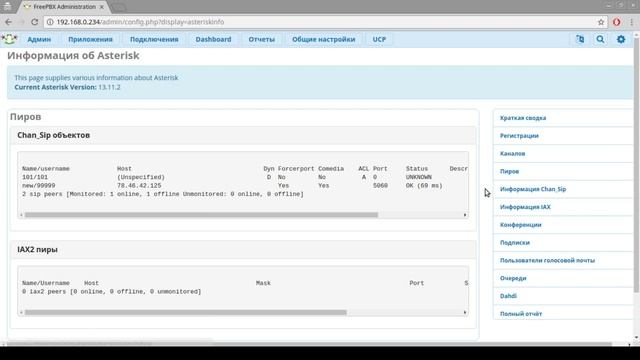Click right arrow of IAX2 scrollbar
This screenshot has height=360, width=640.
click(465, 312)
